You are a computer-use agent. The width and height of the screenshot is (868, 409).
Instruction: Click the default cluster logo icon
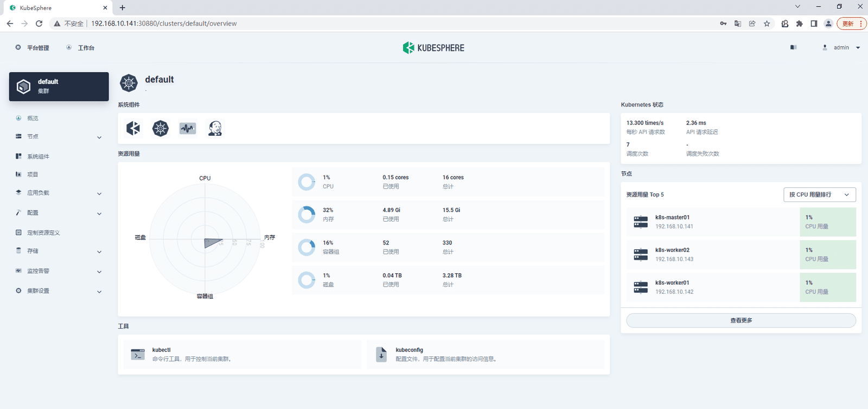pyautogui.click(x=129, y=83)
